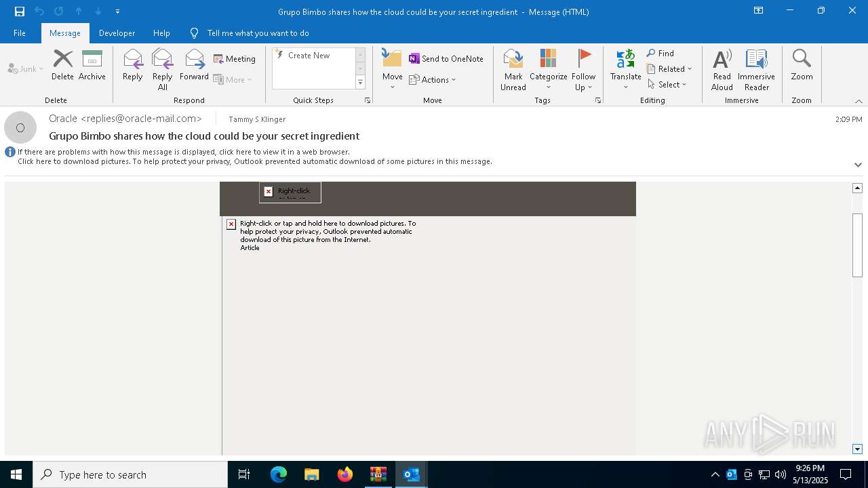Open the Junk dropdown

tap(26, 69)
